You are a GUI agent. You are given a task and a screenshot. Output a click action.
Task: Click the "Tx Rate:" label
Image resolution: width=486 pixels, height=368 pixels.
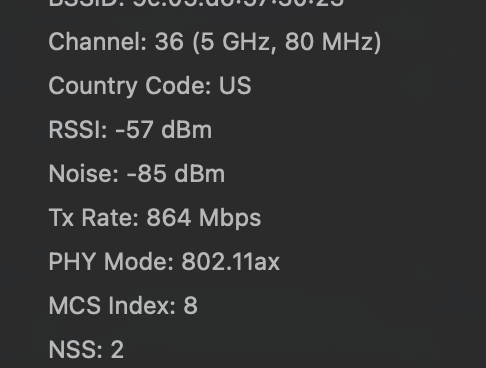pyautogui.click(x=94, y=218)
